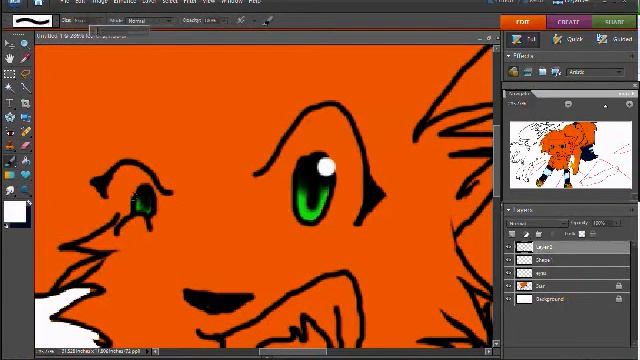Image resolution: width=640 pixels, height=360 pixels.
Task: Collapse the Effects panel
Action: [509, 56]
